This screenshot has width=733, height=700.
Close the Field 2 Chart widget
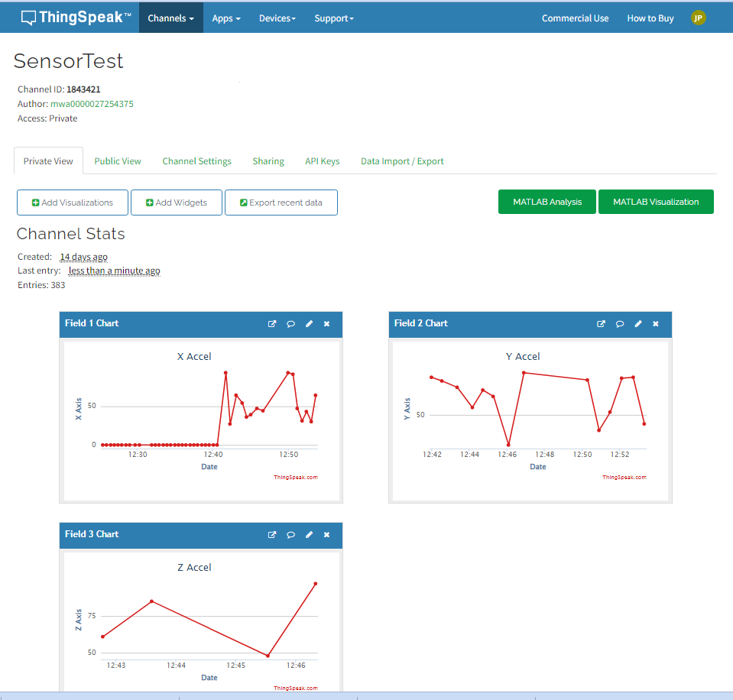656,324
